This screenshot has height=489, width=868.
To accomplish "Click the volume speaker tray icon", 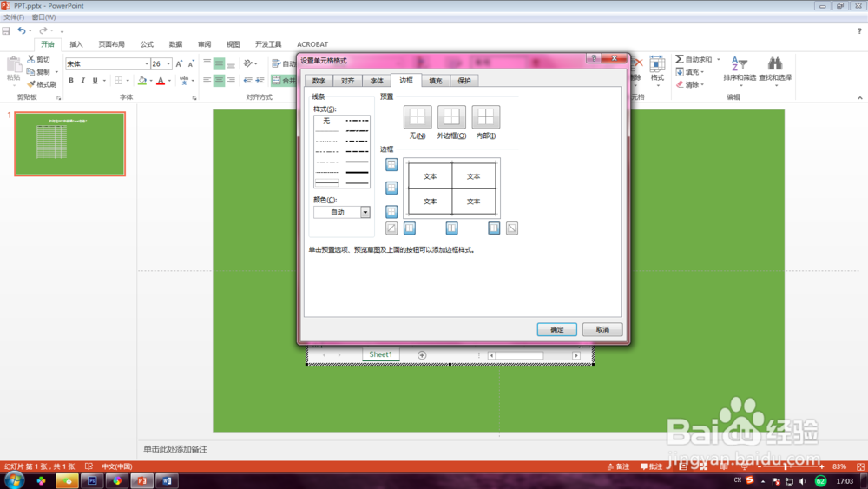I will [x=803, y=481].
